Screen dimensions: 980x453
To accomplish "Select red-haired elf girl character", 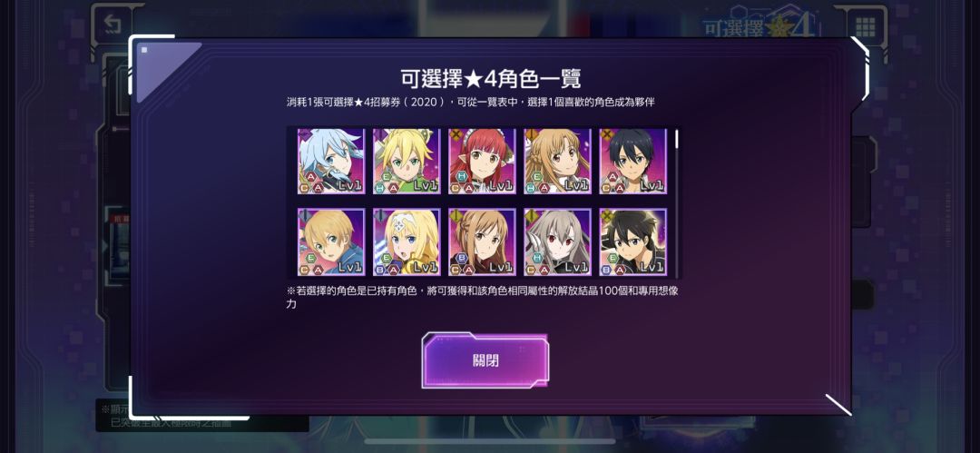I will click(483, 162).
